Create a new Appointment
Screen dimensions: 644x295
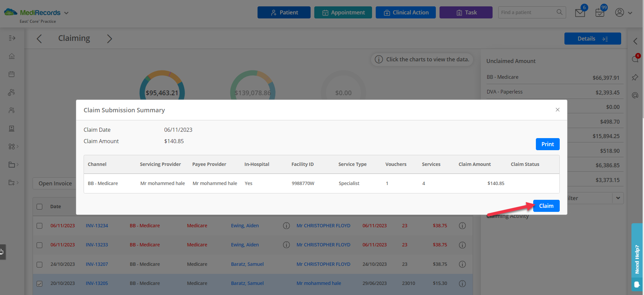click(x=343, y=12)
